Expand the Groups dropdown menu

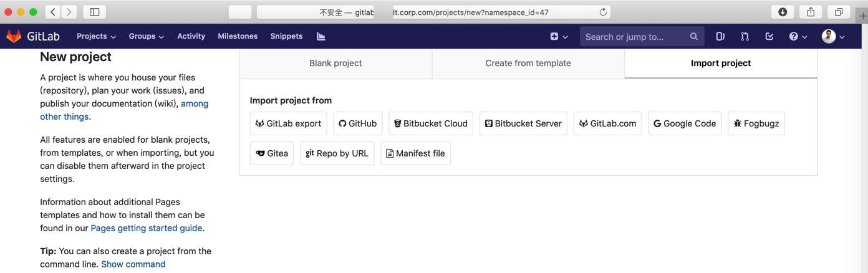click(x=146, y=36)
